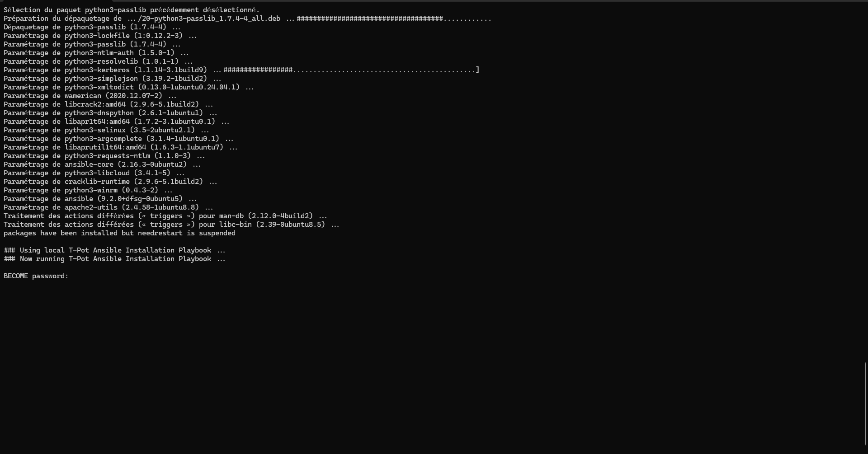Click the 'needrestart is suspended' message
The width and height of the screenshot is (868, 454).
pyautogui.click(x=119, y=233)
